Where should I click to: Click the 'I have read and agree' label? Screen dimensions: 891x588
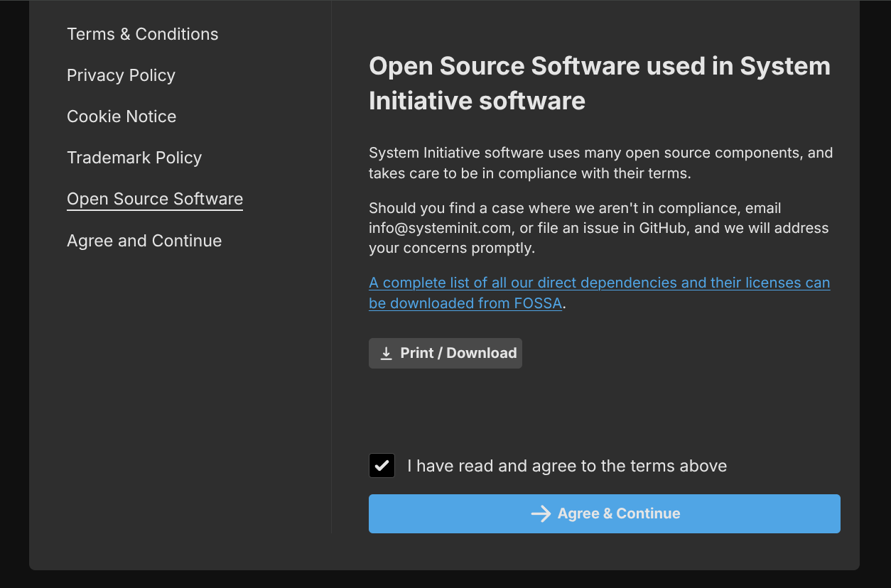click(566, 466)
